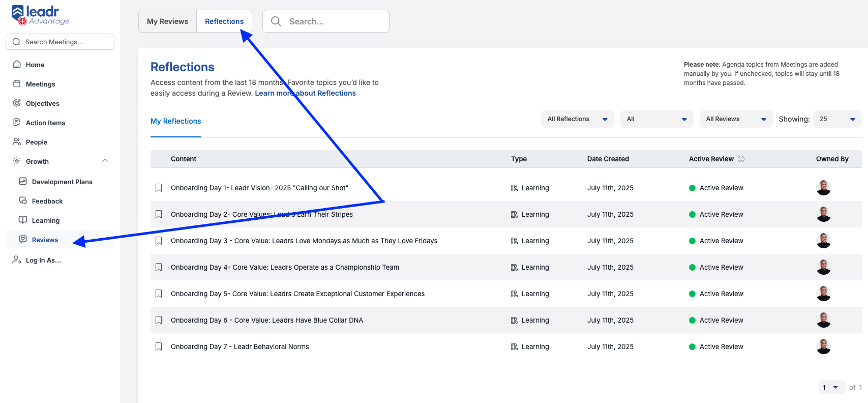This screenshot has height=403, width=868.
Task: Toggle bookmark for Onboarding Day 4
Action: 159,267
